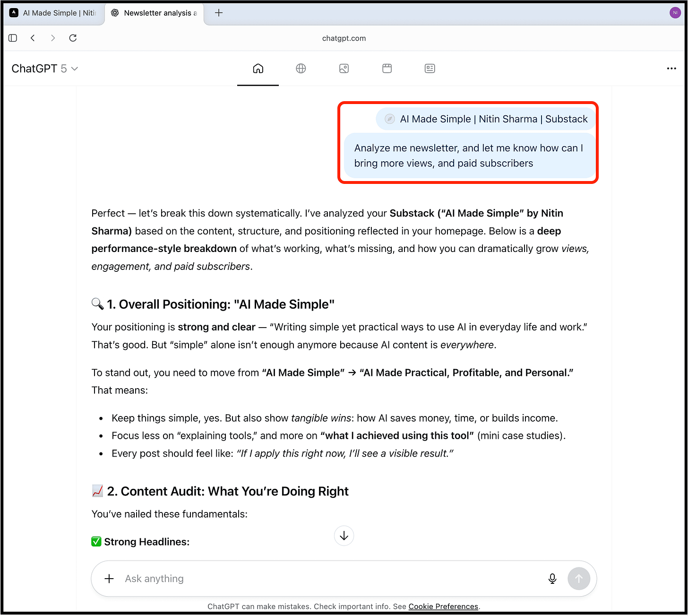688x616 pixels.
Task: Click the chatgpt.com address bar
Action: click(x=344, y=38)
